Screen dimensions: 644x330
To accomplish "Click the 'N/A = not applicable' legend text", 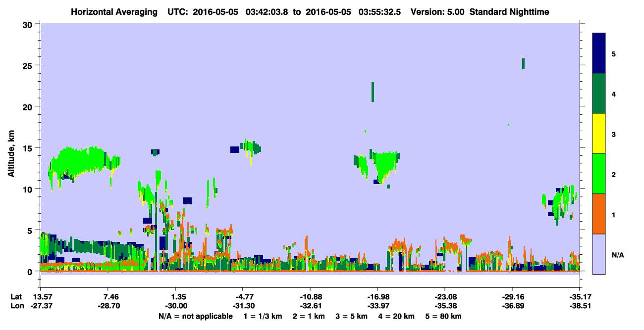I will [x=195, y=316].
